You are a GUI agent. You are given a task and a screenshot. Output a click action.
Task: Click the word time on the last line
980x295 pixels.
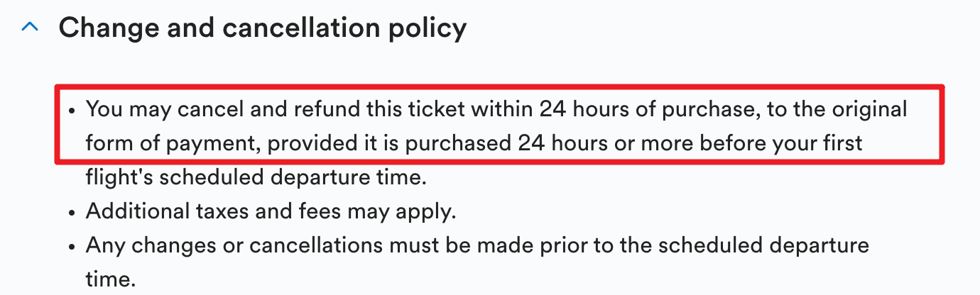coord(110,279)
